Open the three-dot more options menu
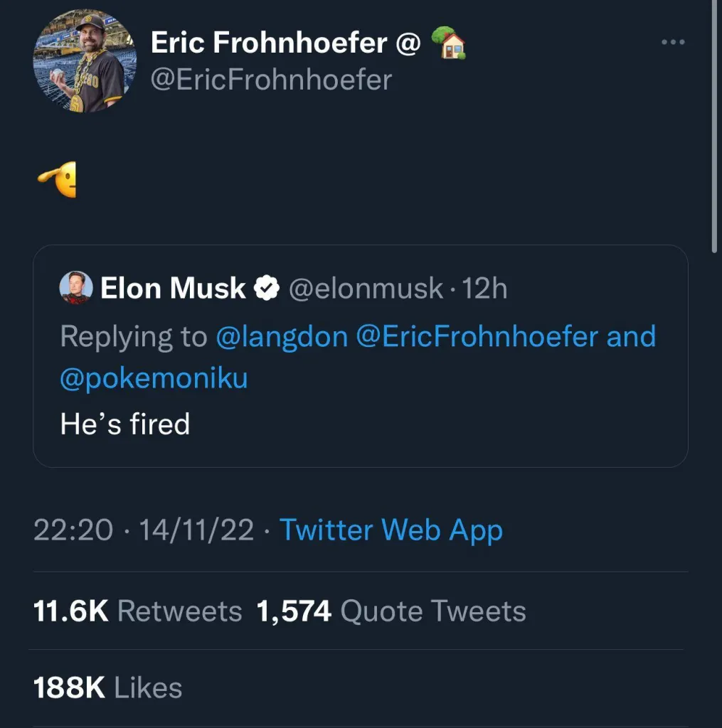The height and width of the screenshot is (728, 722). click(x=673, y=42)
